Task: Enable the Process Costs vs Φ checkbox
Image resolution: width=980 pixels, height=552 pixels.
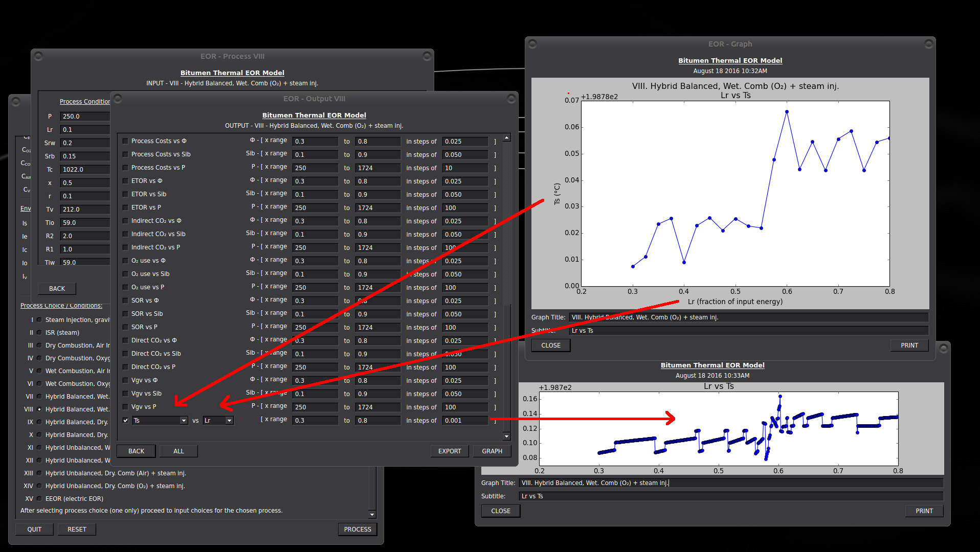Action: point(125,141)
